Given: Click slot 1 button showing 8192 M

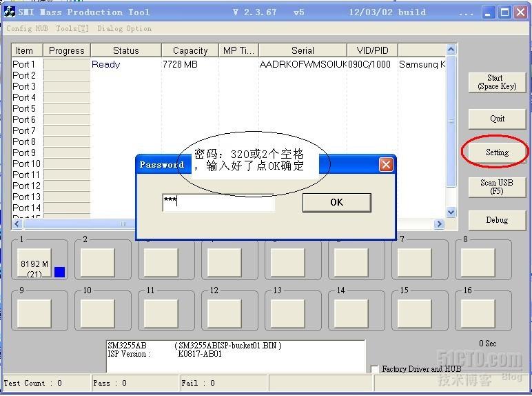Looking at the screenshot, I should point(34,263).
